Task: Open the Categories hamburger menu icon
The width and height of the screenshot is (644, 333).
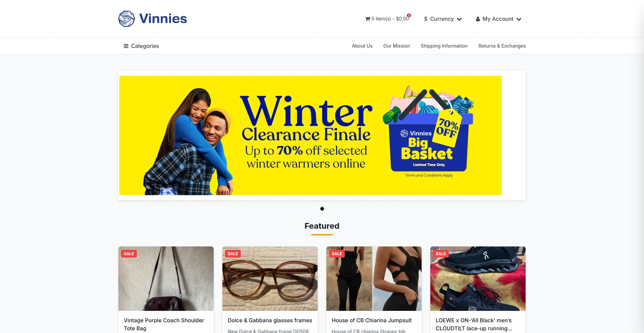Action: coord(126,46)
